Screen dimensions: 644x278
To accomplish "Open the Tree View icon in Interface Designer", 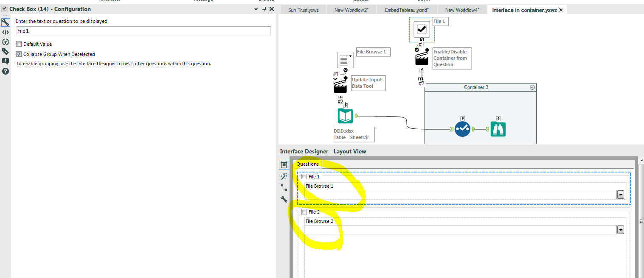I will pos(284,188).
